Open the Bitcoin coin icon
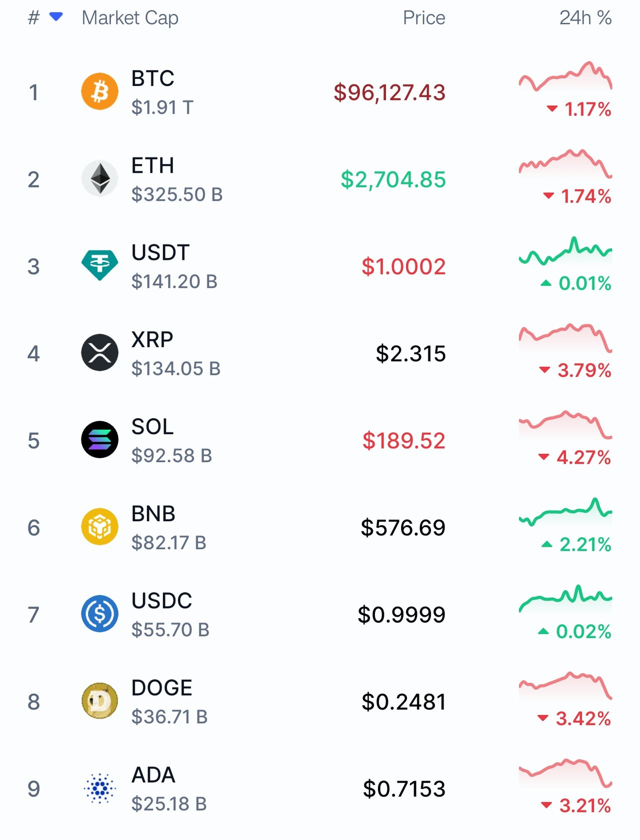 100,91
